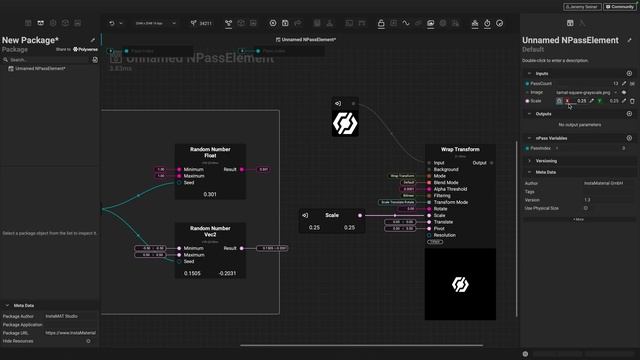Collapse the Outputs section
Image resolution: width=640 pixels, height=360 pixels.
point(529,114)
